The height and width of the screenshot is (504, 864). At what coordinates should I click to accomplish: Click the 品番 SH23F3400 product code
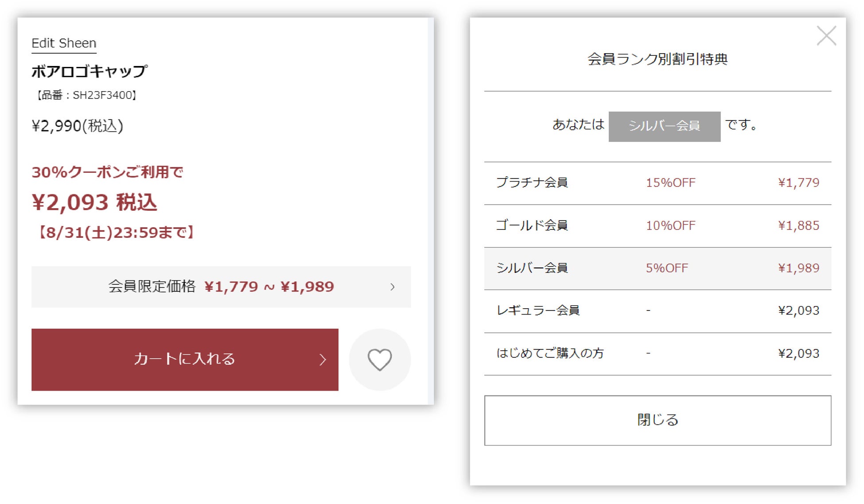tap(86, 95)
